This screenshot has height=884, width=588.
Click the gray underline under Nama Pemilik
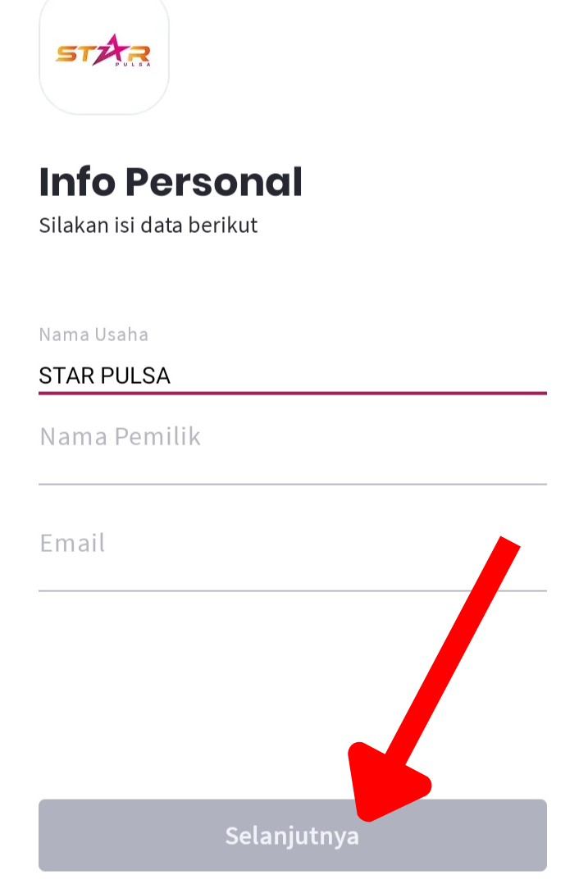pos(292,484)
